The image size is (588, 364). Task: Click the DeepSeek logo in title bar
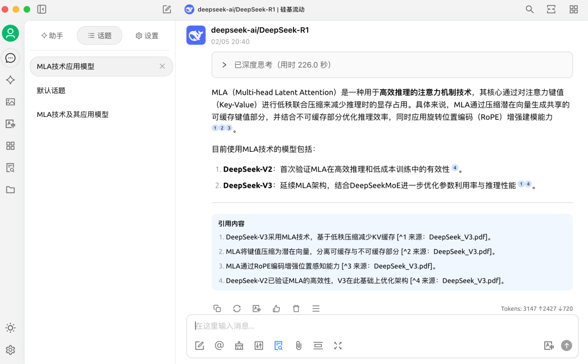click(189, 9)
